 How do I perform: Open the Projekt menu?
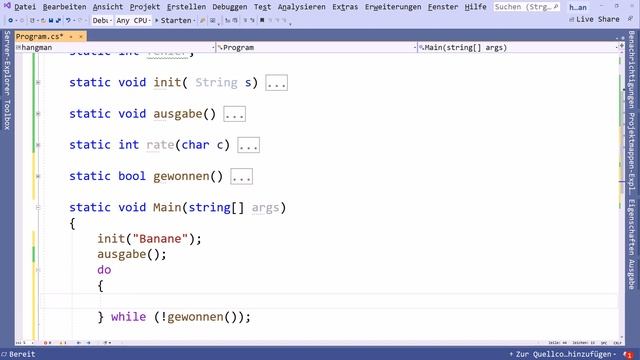pyautogui.click(x=145, y=7)
